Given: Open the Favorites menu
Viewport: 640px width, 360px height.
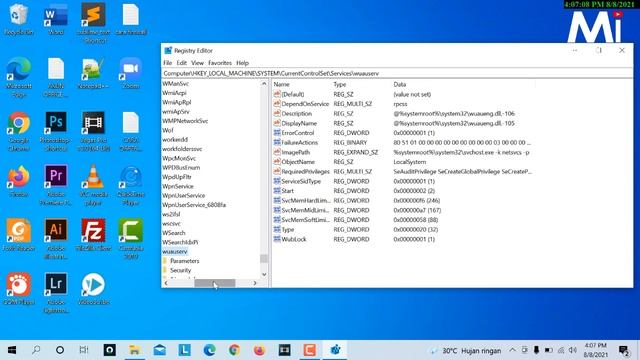Looking at the screenshot, I should [220, 63].
